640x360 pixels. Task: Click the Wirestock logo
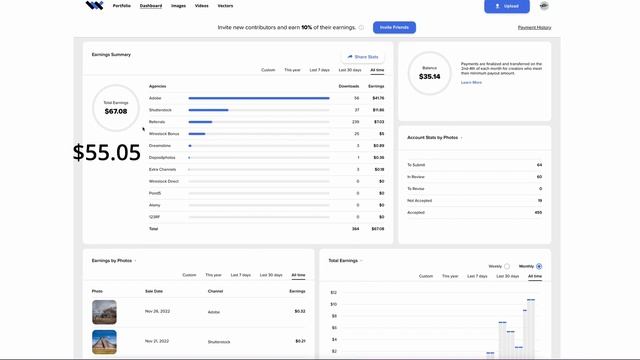(x=94, y=5)
